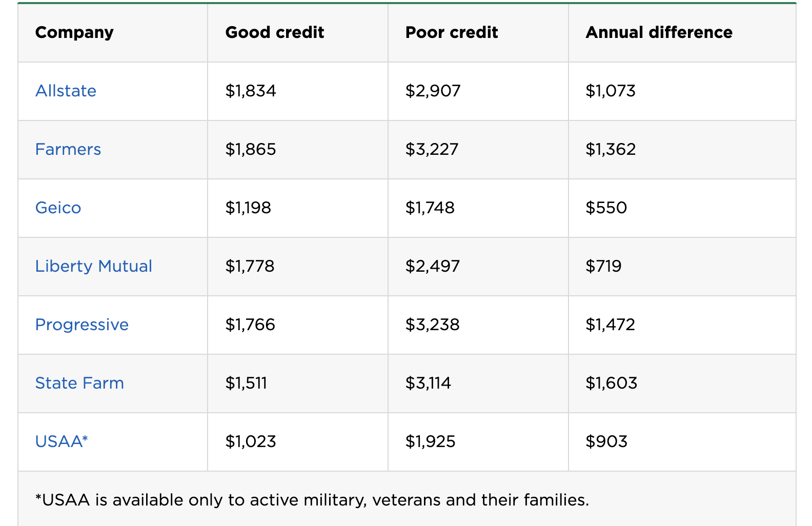Open the Farmers company link
The height and width of the screenshot is (526, 812).
(x=68, y=149)
